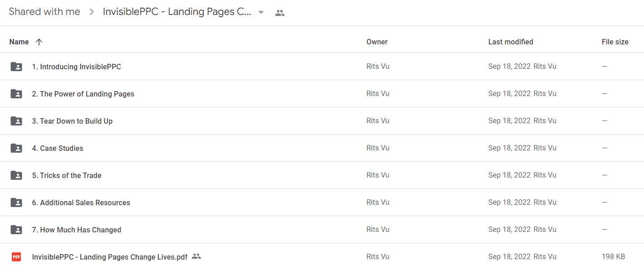Click the folder icon for Additional Sales Resources
Viewport: 644px width, 265px height.
(16, 202)
